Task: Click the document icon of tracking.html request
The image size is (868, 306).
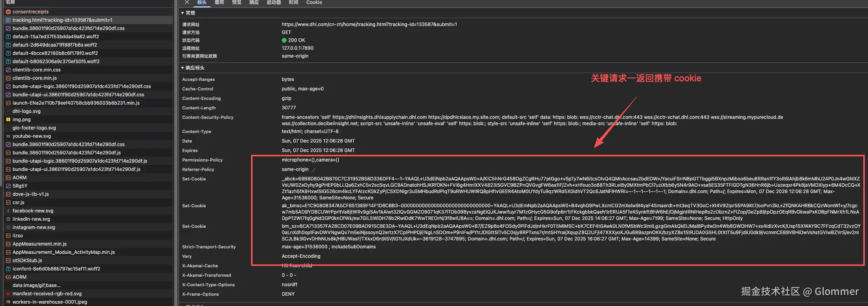Action: 8,20
